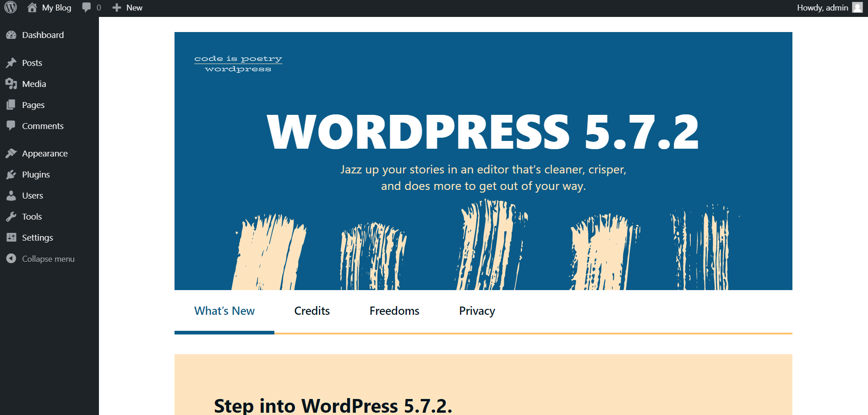Open Settings menu label
Image resolution: width=868 pixels, height=415 pixels.
point(38,237)
